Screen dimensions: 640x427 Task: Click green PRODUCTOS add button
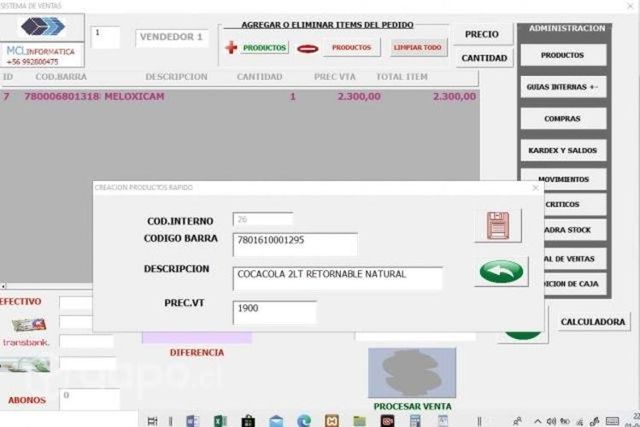(264, 48)
